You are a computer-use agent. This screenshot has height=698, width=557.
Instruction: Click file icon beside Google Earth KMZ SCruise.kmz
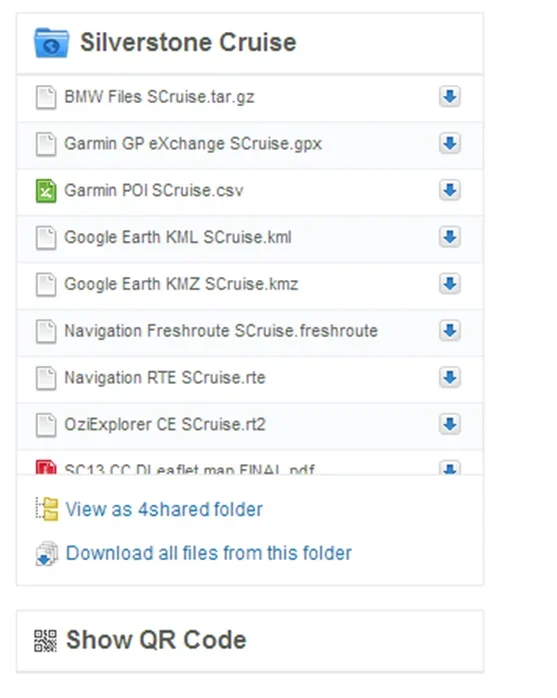pos(46,284)
